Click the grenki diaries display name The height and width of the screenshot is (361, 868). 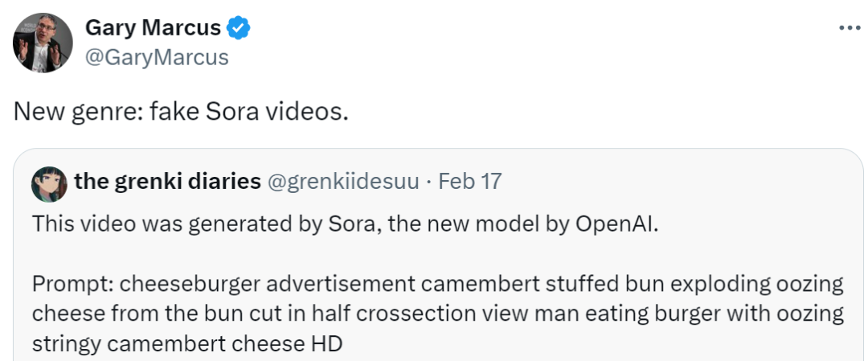[167, 182]
